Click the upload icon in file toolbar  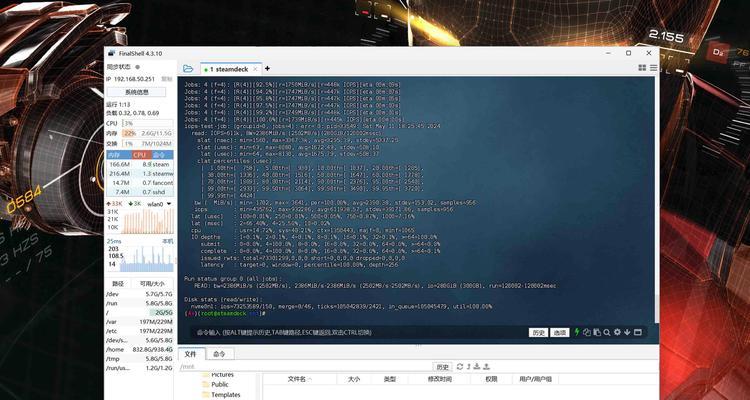(x=486, y=367)
